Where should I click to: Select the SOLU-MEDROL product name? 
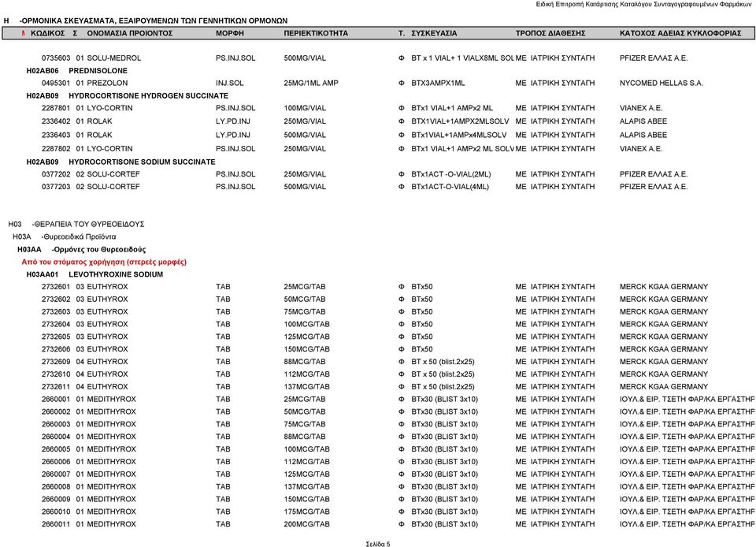point(113,58)
